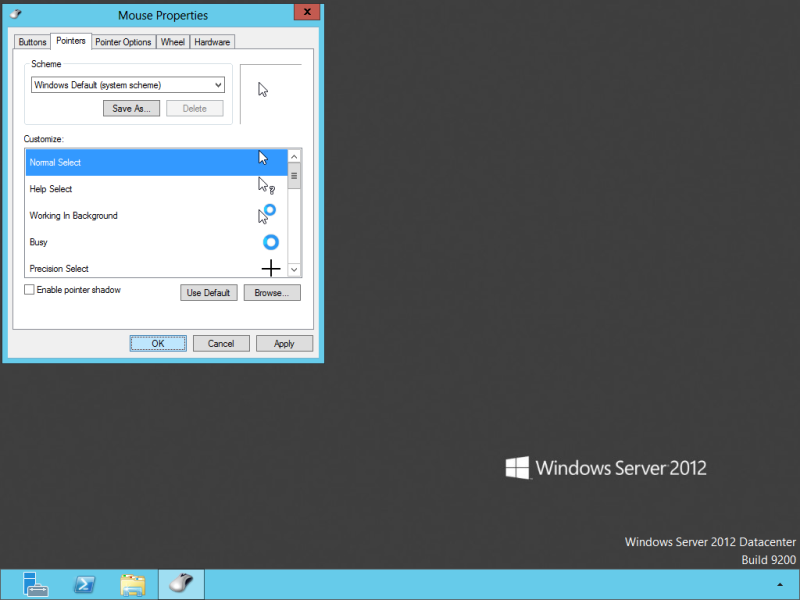The width and height of the screenshot is (800, 600).
Task: Enable pointer shadow checkbox
Action: (29, 290)
